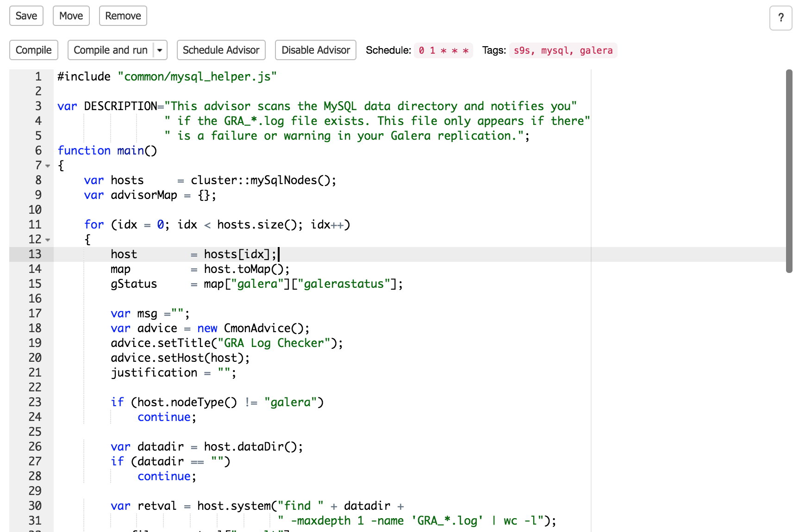This screenshot has height=532, width=799.
Task: Collapse the code fold at line 7
Action: pos(48,166)
